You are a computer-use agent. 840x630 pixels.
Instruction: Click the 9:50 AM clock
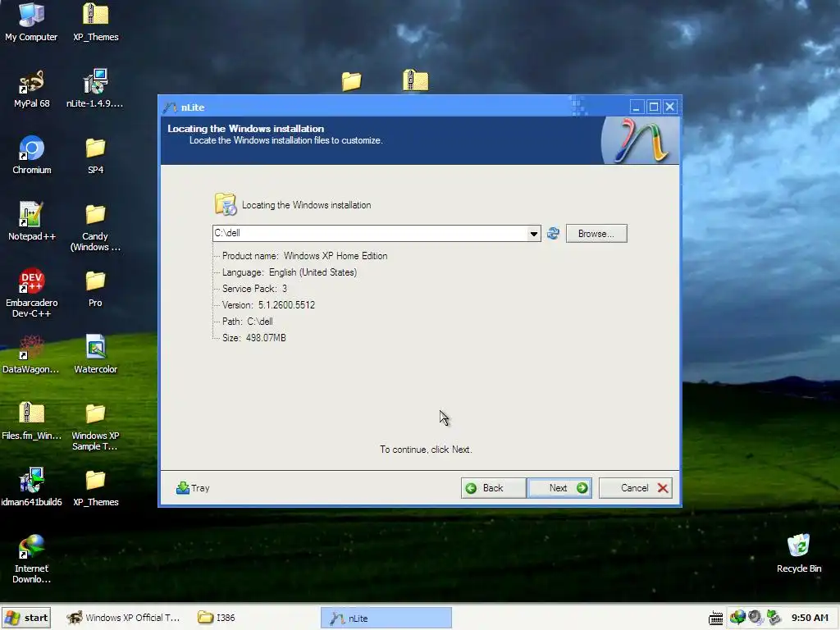click(x=810, y=618)
